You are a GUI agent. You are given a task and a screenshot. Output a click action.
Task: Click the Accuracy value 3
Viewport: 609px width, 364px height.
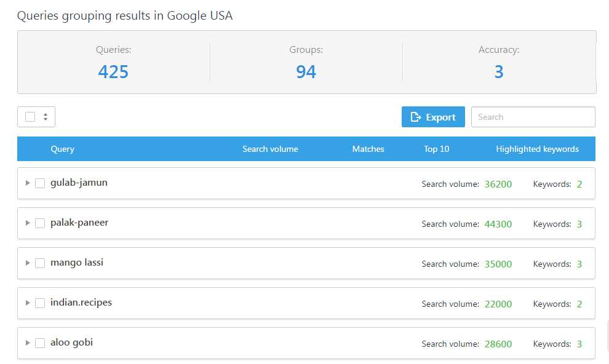point(499,72)
